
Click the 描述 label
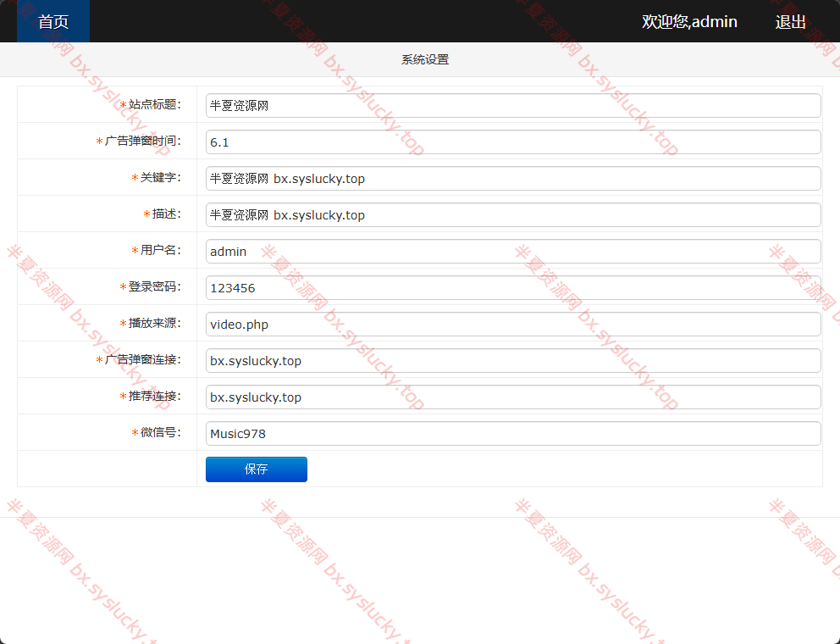[167, 214]
